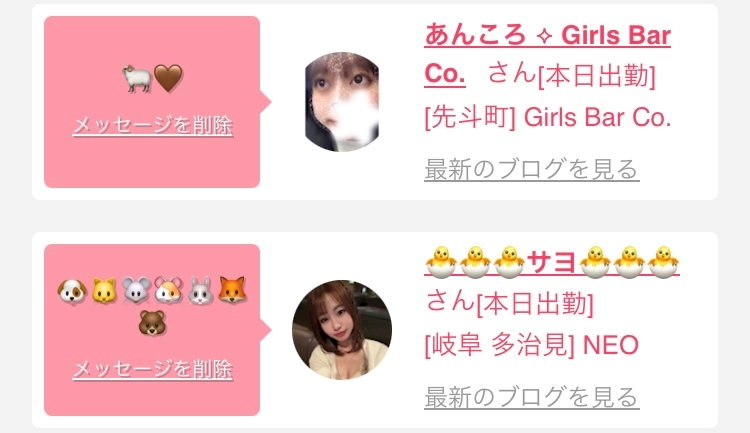750x433 pixels.
Task: Click the dog face emoji
Action: coord(72,290)
